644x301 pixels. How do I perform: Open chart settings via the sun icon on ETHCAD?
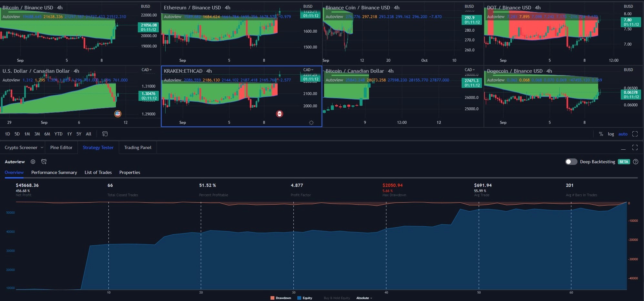(311, 123)
